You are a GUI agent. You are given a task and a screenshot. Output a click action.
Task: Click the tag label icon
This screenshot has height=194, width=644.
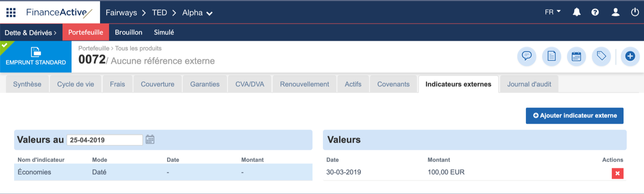(x=601, y=56)
